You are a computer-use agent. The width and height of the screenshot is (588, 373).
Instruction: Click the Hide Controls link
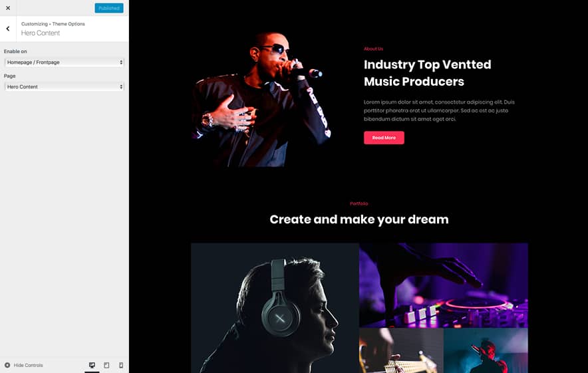click(28, 365)
